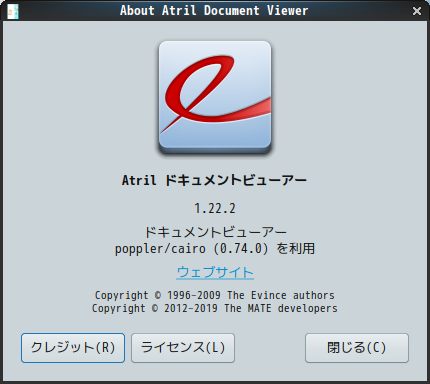Show the ライセンス(L) license info
This screenshot has width=430, height=384.
183,348
